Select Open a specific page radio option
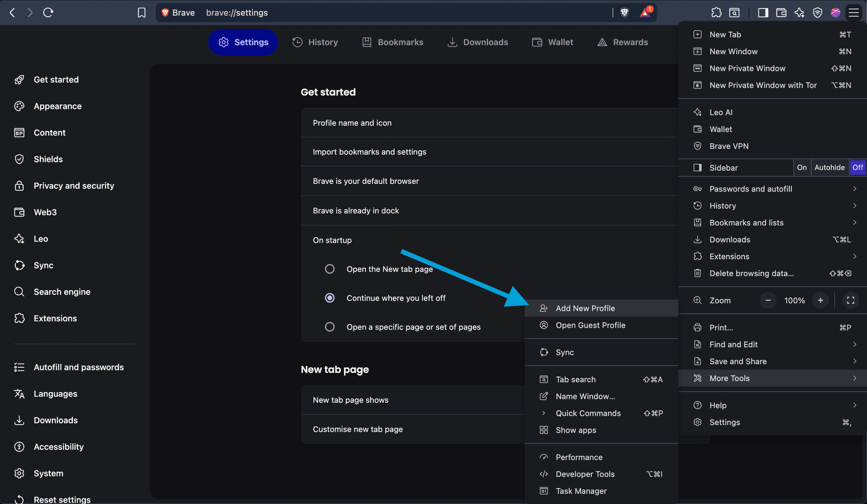 coord(330,327)
